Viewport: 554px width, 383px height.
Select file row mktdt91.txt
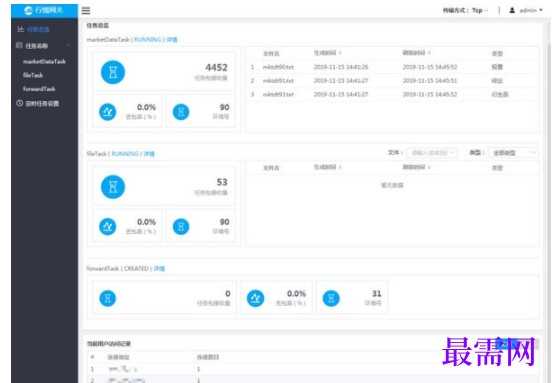392,81
